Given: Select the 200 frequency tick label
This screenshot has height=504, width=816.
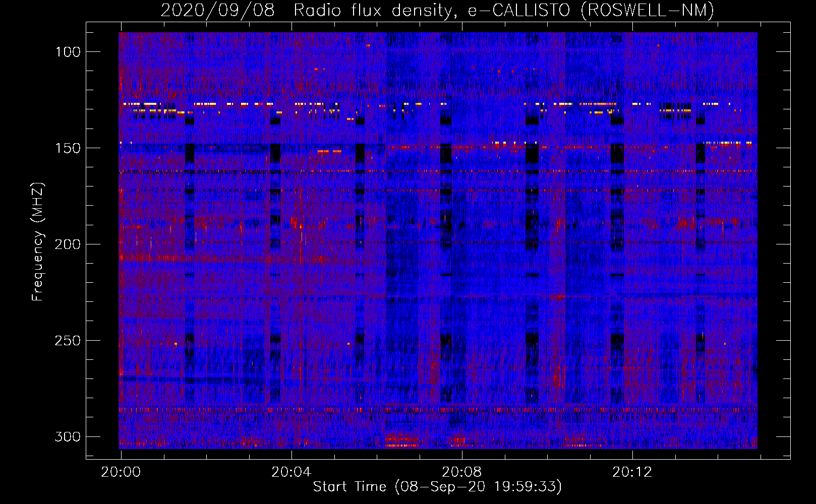Looking at the screenshot, I should point(68,244).
